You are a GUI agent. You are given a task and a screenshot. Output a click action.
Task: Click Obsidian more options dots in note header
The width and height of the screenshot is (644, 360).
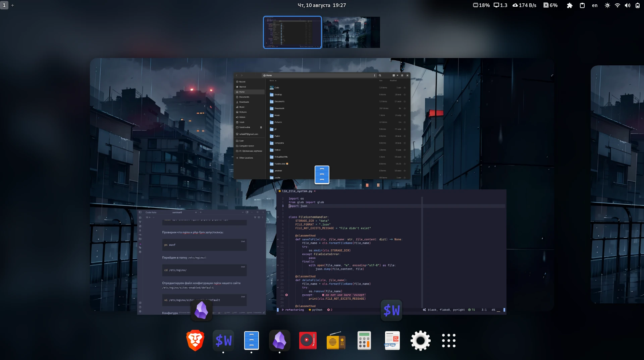tap(262, 217)
